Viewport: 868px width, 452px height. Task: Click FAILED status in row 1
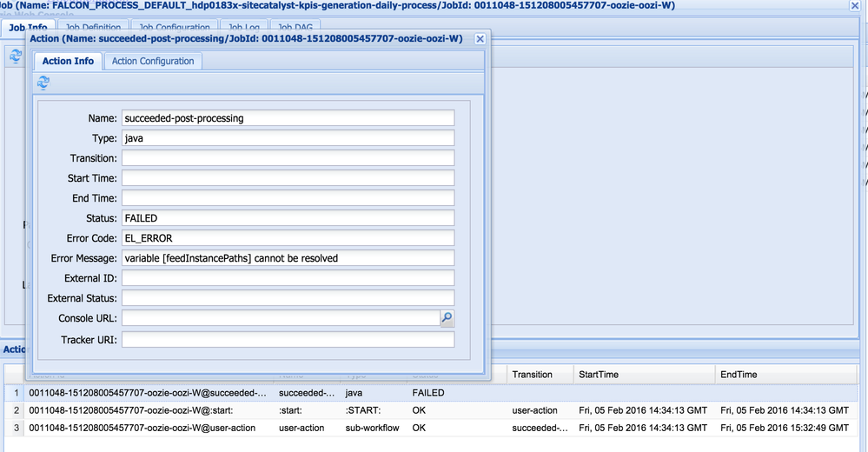(427, 393)
